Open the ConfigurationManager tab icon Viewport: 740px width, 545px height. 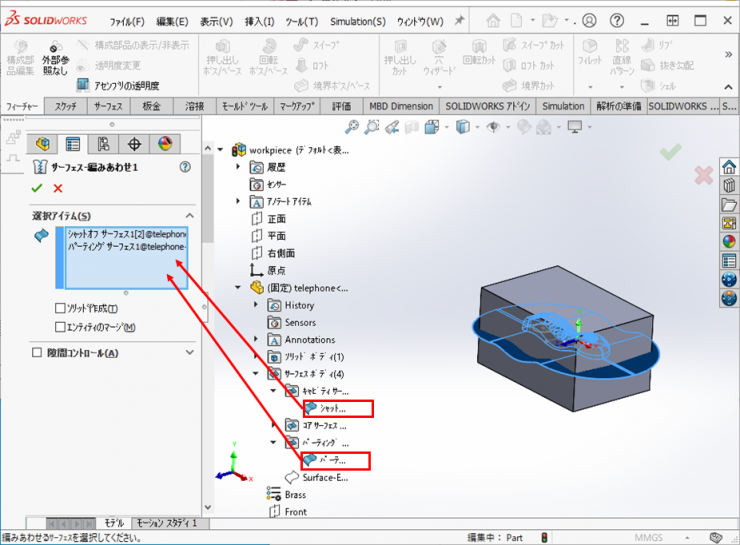(104, 144)
